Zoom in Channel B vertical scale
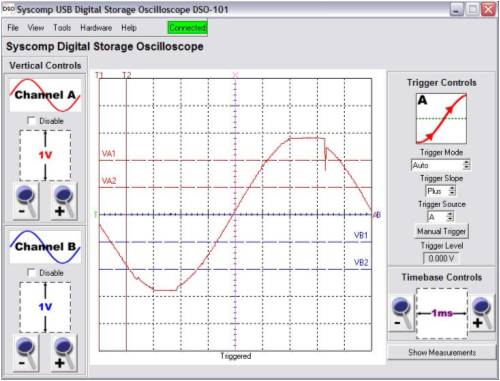Screen dimensions: 500x381 (x=64, y=353)
